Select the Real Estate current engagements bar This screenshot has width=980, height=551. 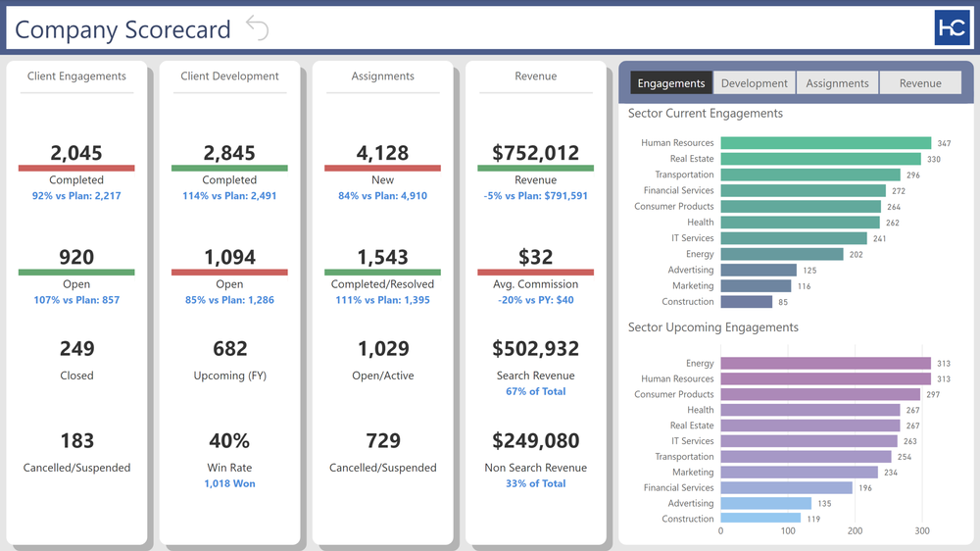820,159
